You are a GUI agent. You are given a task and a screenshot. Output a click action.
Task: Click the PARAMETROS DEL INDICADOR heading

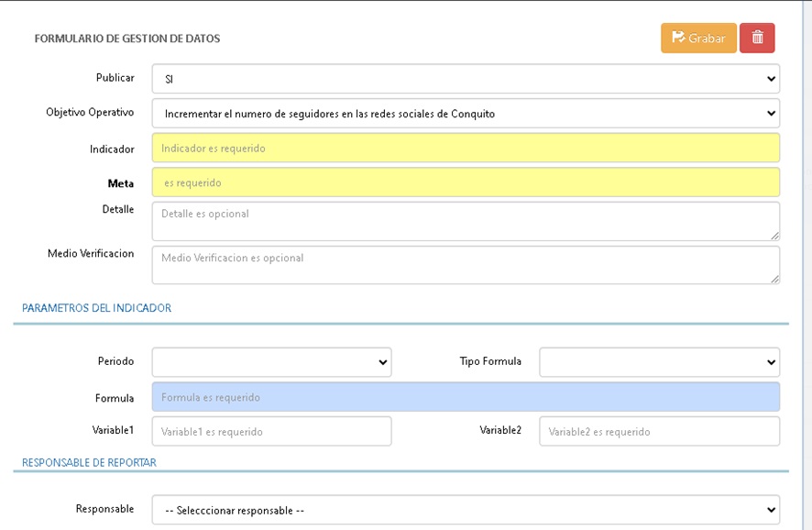pyautogui.click(x=96, y=308)
